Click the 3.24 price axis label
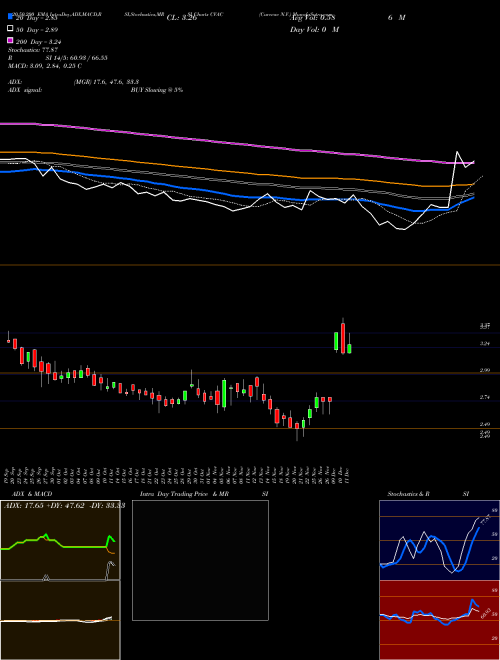500x660 pixels. click(484, 343)
